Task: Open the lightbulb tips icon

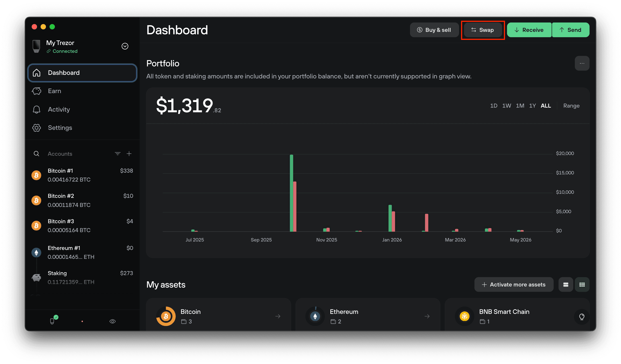Action: pos(582,317)
